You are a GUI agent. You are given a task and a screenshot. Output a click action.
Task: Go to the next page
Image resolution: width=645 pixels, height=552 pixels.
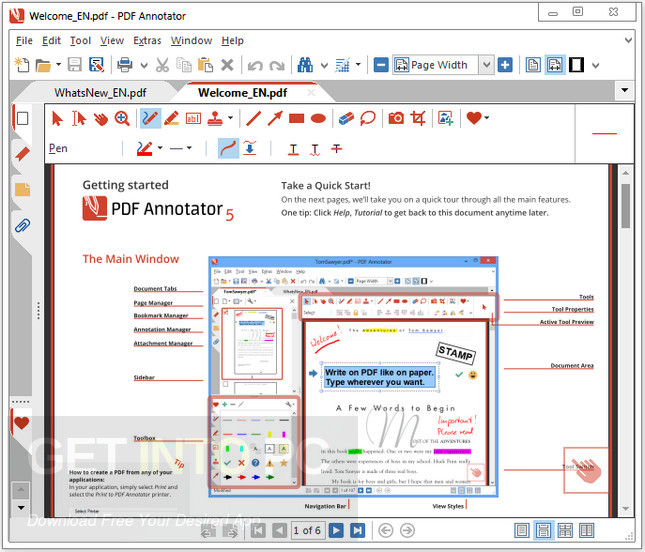pyautogui.click(x=336, y=531)
